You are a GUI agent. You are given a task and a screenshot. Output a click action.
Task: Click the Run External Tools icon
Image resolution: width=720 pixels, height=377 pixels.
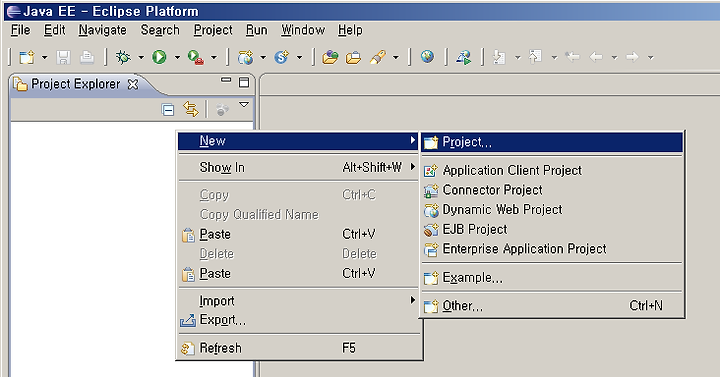pos(196,57)
